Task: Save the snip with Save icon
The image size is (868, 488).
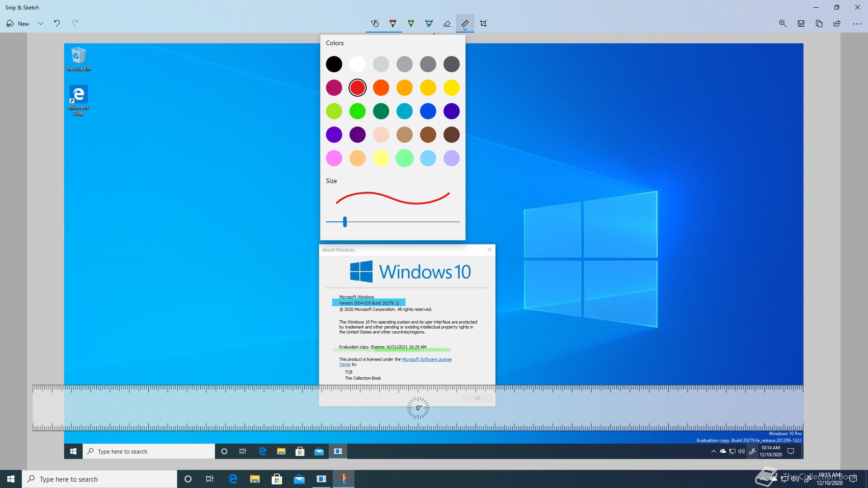Action: tap(801, 23)
